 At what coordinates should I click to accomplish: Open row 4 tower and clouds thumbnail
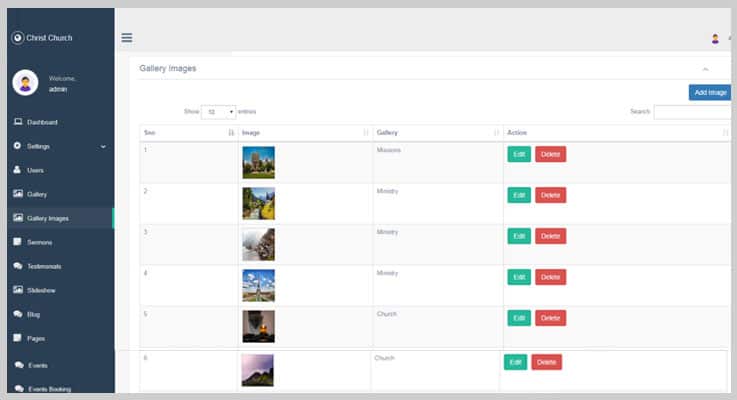(x=259, y=285)
